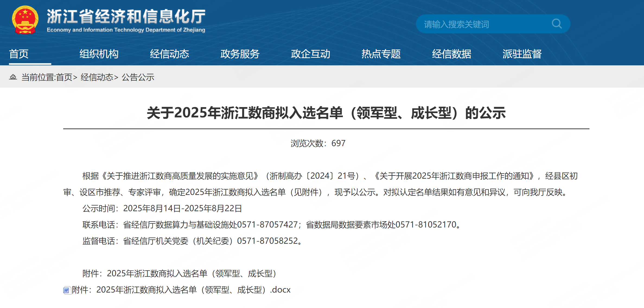Click the 联系电话 contact line

click(x=272, y=224)
